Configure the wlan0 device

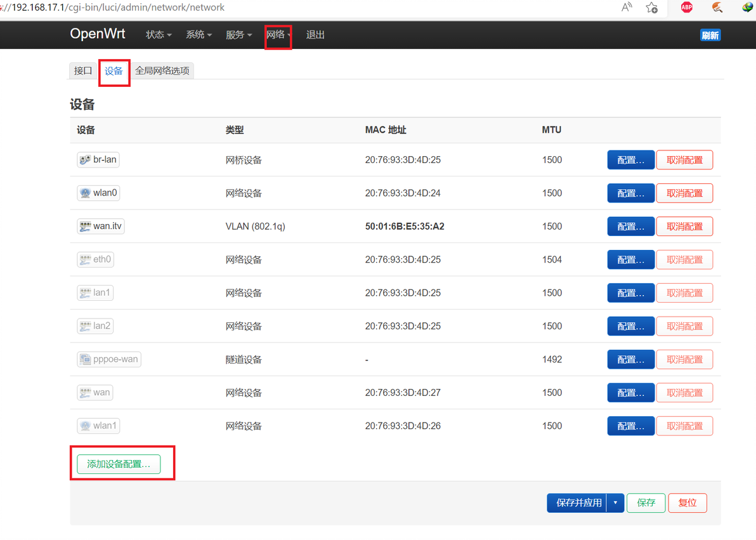630,193
